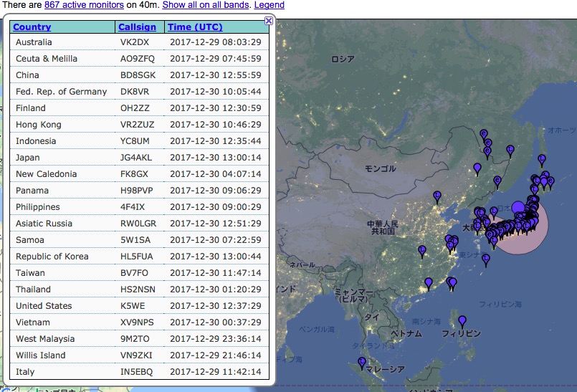
Task: Select Panama in the country list
Action: point(32,191)
